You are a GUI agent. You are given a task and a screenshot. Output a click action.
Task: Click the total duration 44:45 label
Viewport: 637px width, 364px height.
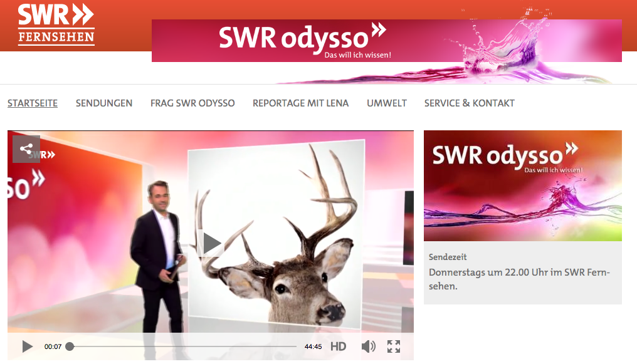coord(313,346)
